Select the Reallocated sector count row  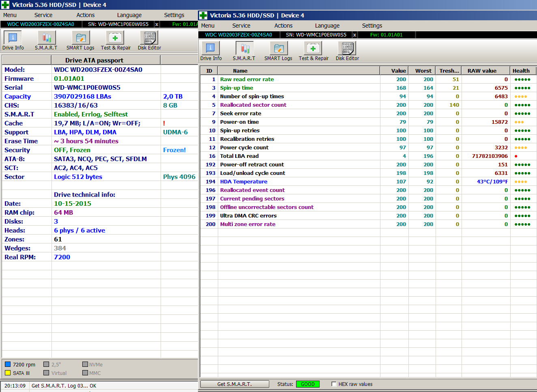click(x=253, y=105)
